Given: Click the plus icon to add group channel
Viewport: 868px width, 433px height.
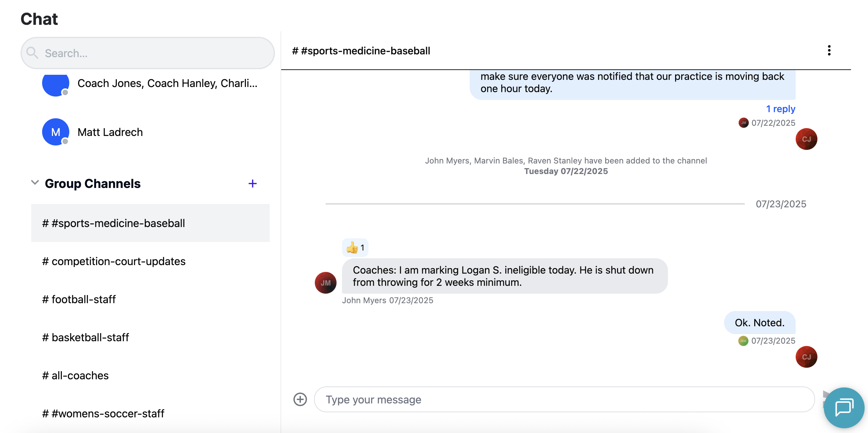Looking at the screenshot, I should [x=252, y=184].
